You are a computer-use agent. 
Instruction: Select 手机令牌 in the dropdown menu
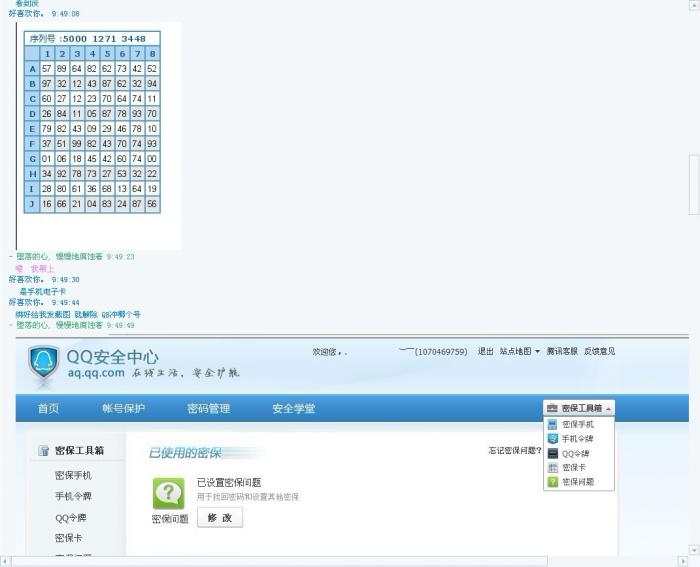[579, 438]
